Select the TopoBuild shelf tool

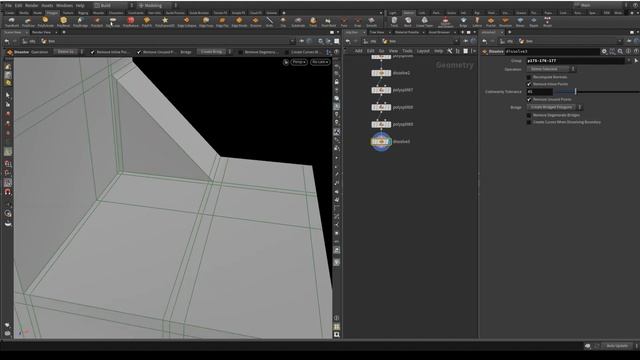tap(11, 22)
